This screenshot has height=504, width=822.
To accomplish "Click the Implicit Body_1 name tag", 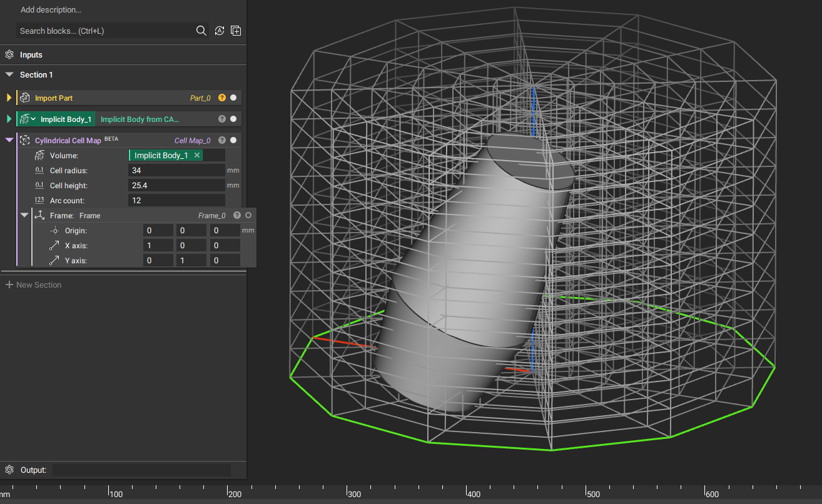I will [x=64, y=119].
